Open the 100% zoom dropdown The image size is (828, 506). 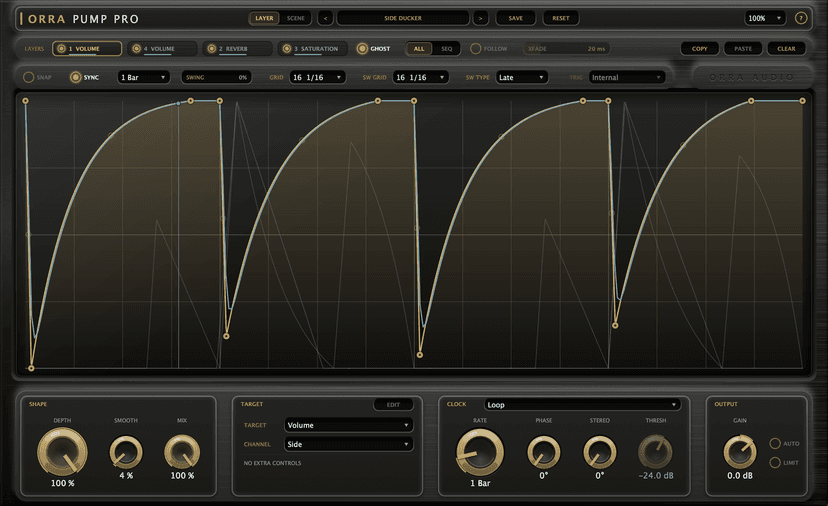coord(765,18)
